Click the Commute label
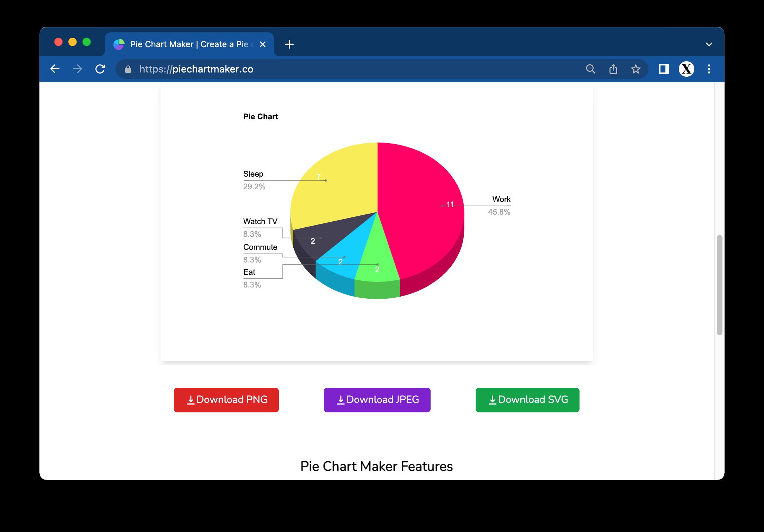Image resolution: width=764 pixels, height=532 pixels. [260, 247]
